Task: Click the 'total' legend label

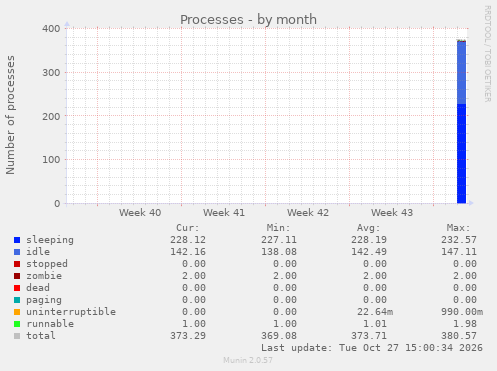Action: point(41,336)
